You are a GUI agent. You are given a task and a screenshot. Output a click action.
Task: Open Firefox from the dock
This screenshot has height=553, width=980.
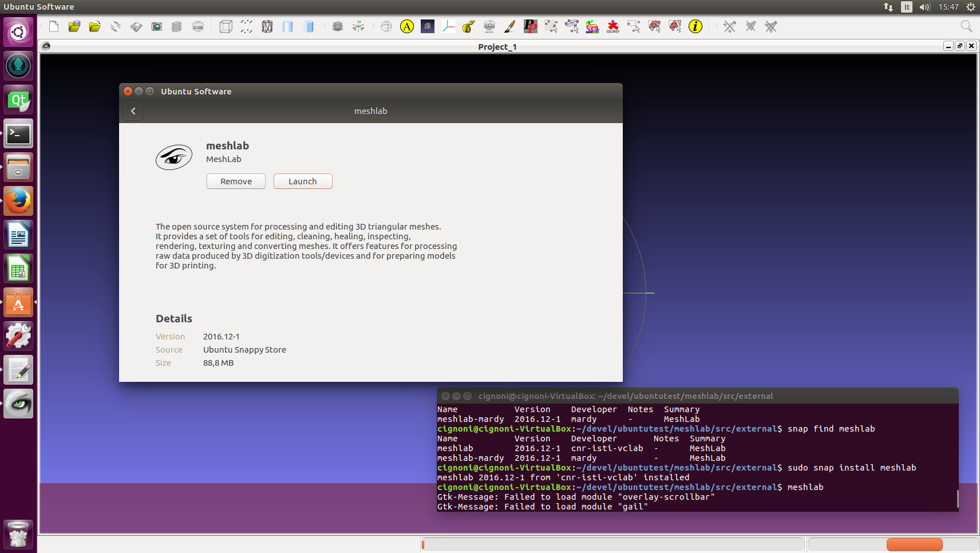coord(18,202)
